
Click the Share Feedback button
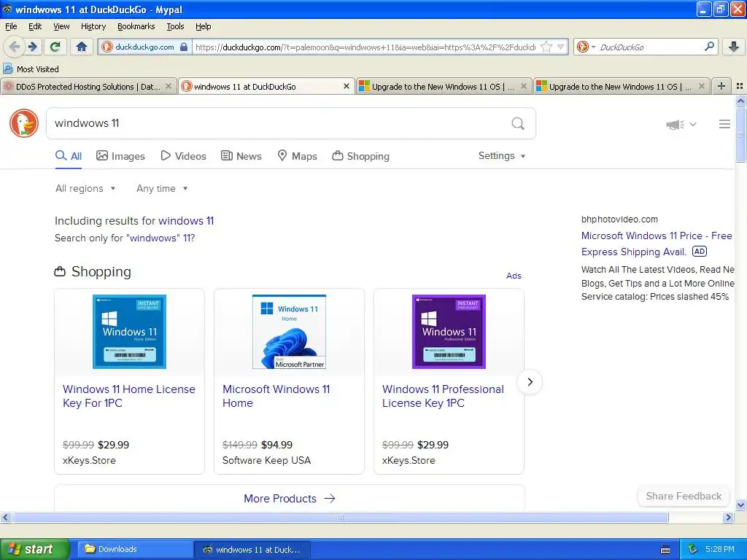[684, 496]
